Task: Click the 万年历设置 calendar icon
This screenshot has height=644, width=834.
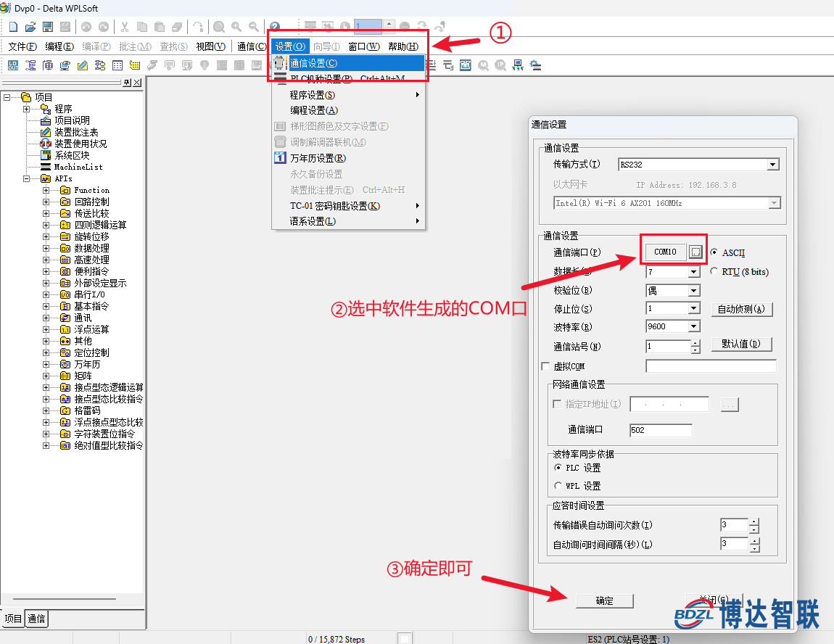Action: tap(280, 158)
